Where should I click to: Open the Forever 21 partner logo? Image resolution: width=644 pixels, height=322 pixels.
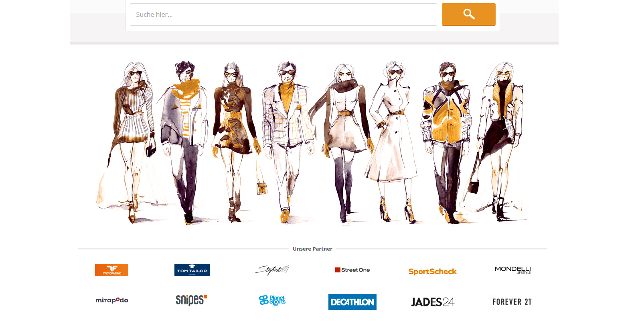[x=512, y=302]
